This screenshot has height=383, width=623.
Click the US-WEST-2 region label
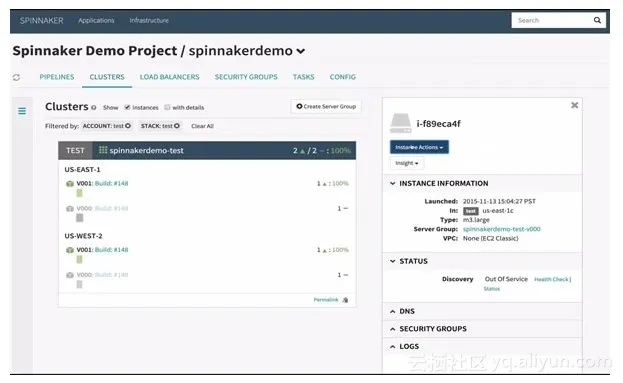coord(83,236)
